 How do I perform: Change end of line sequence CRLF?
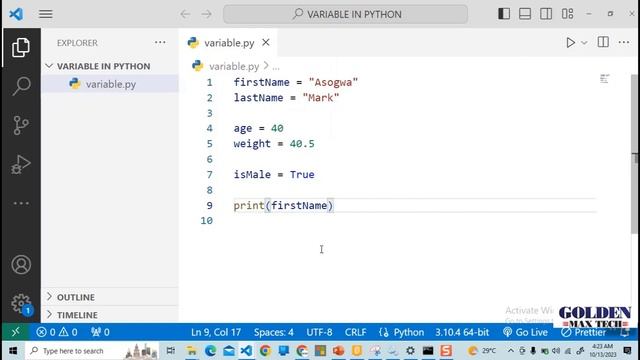click(356, 332)
